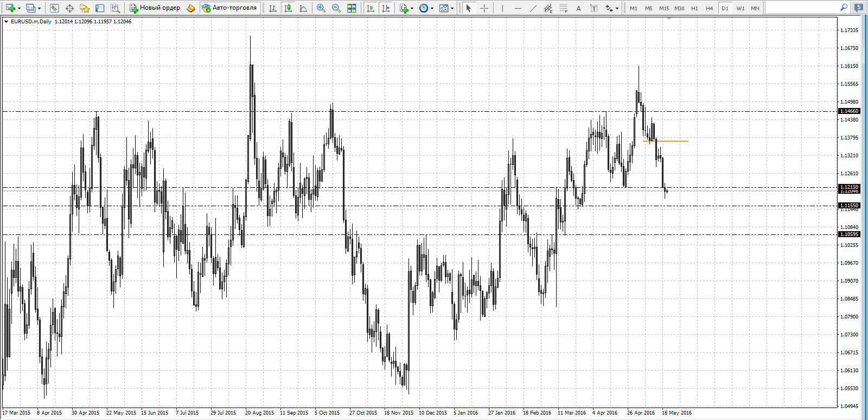
Task: Click the 1.10595 price level label
Action: tap(850, 234)
